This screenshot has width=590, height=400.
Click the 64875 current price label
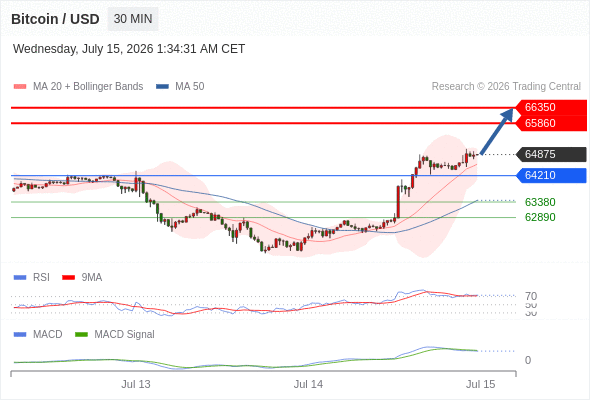click(551, 154)
